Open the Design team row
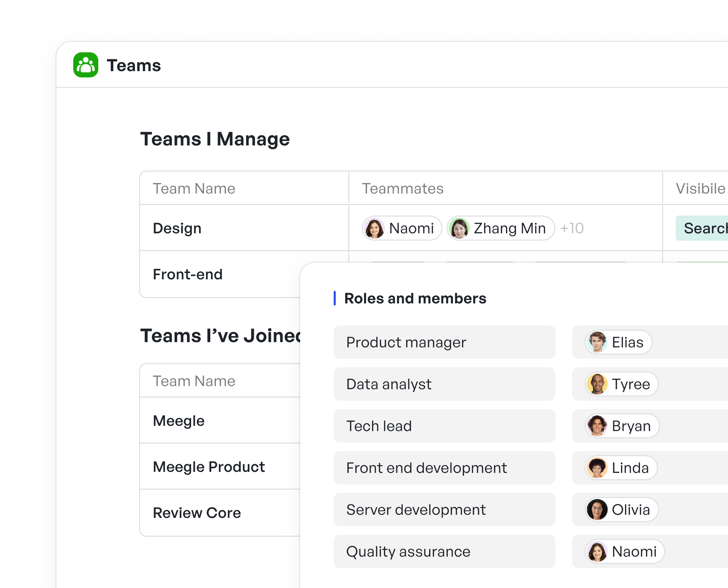This screenshot has width=728, height=588. click(x=177, y=228)
